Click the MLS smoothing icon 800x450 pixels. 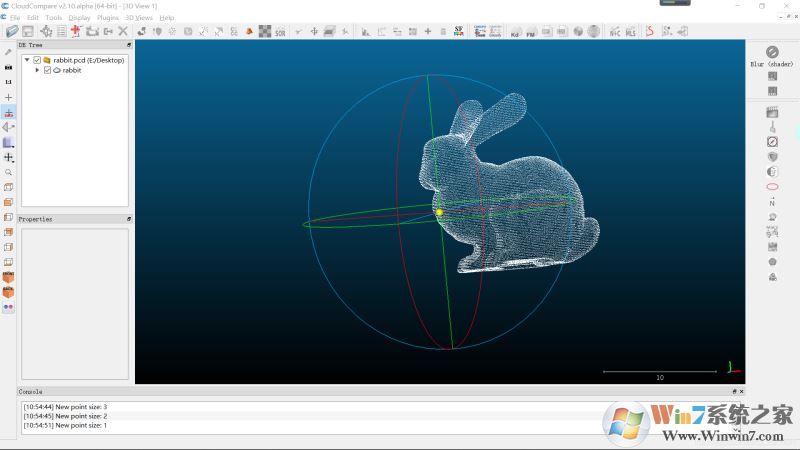630,32
